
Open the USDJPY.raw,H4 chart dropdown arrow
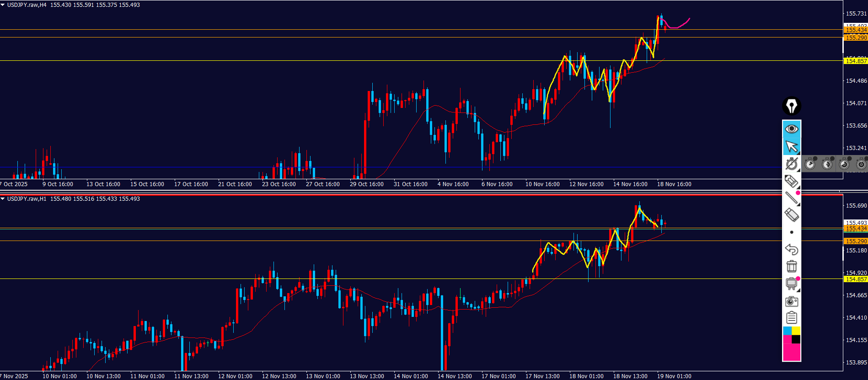tap(3, 5)
